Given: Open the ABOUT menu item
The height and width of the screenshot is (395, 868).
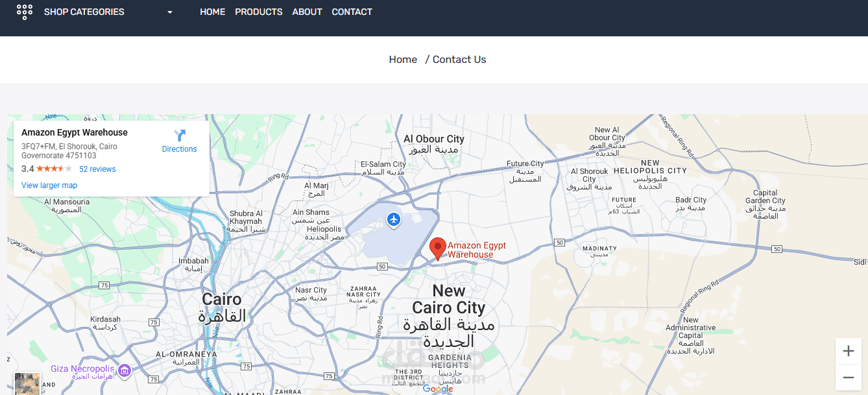Looking at the screenshot, I should (307, 12).
